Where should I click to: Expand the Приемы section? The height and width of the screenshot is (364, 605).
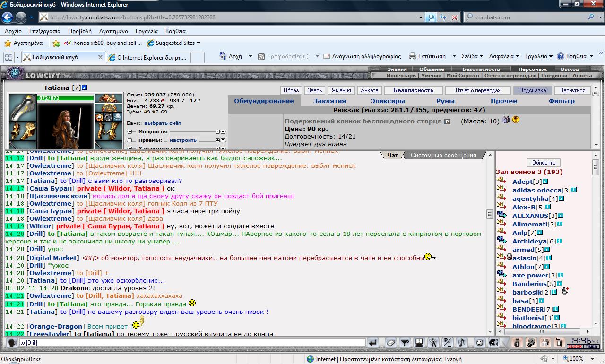[x=130, y=140]
